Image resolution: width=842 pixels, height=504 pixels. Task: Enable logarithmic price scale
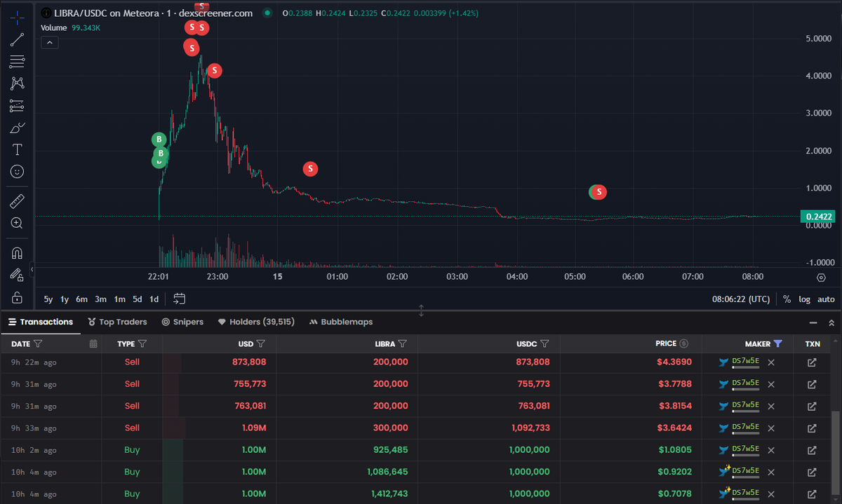[x=804, y=299]
